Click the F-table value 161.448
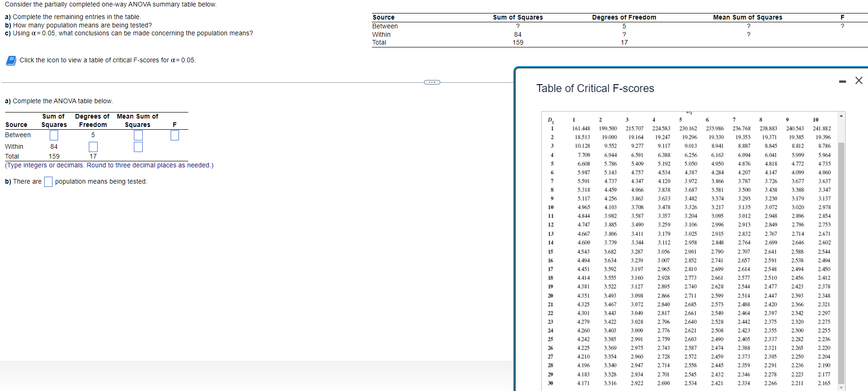868x391 pixels. 581,129
